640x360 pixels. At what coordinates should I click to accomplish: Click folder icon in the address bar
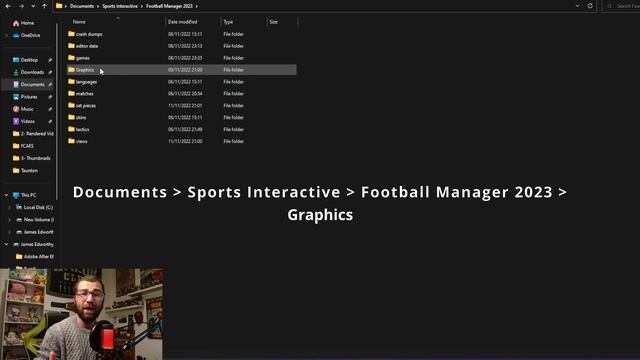coord(59,6)
